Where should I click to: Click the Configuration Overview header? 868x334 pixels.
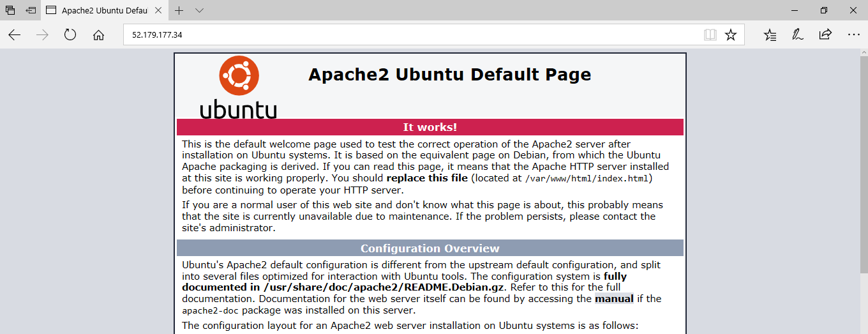(430, 248)
